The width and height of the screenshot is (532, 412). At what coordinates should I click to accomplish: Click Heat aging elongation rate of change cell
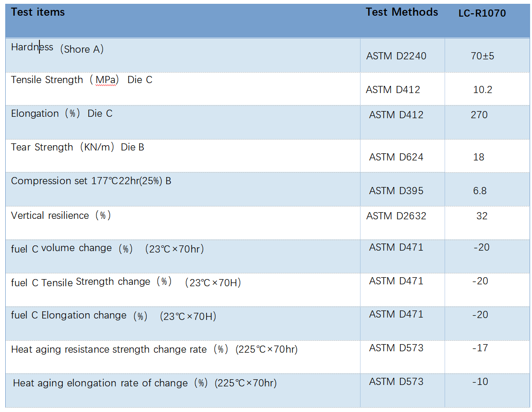(144, 383)
